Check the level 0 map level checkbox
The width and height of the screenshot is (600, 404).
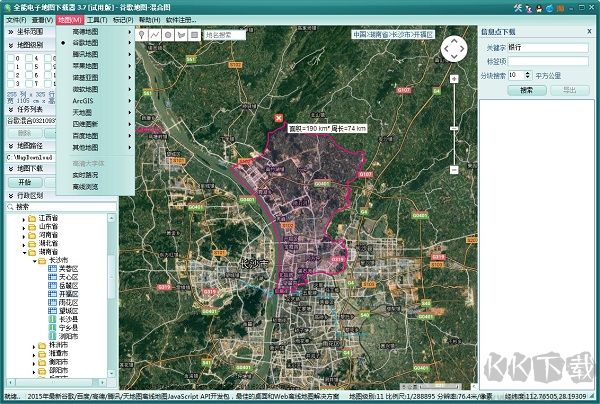pos(11,59)
